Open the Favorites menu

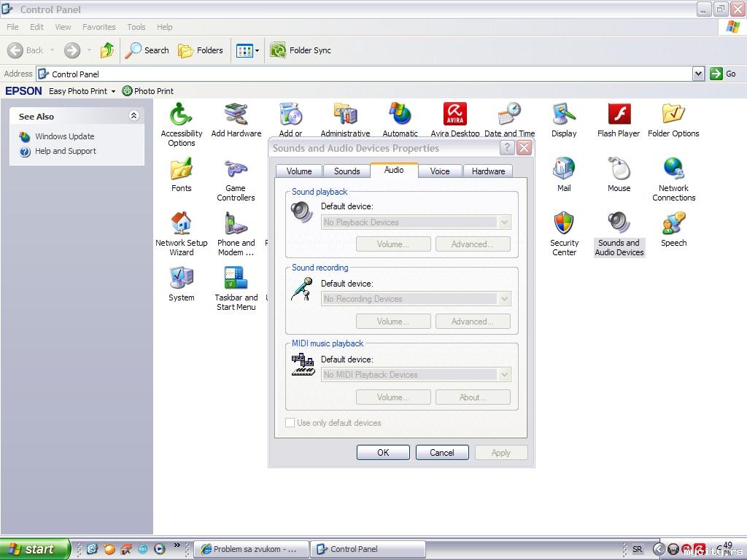tap(99, 27)
